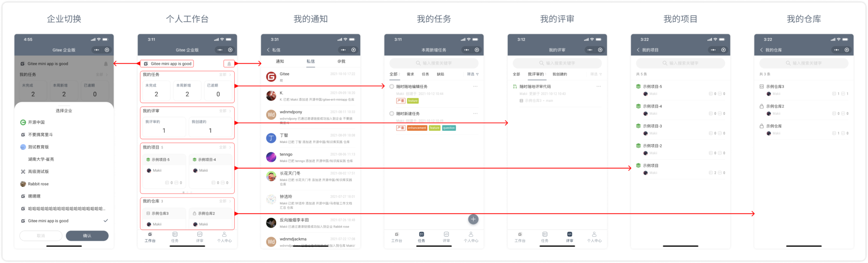This screenshot has width=868, height=263.
Task: Tap the capsule close circle on 我的任务 screen
Action: coord(477,50)
